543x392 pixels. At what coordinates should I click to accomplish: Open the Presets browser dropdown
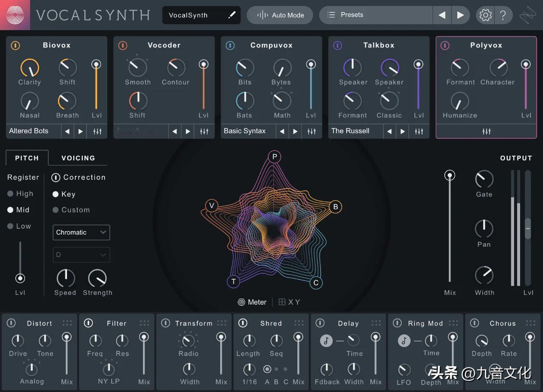tap(376, 15)
